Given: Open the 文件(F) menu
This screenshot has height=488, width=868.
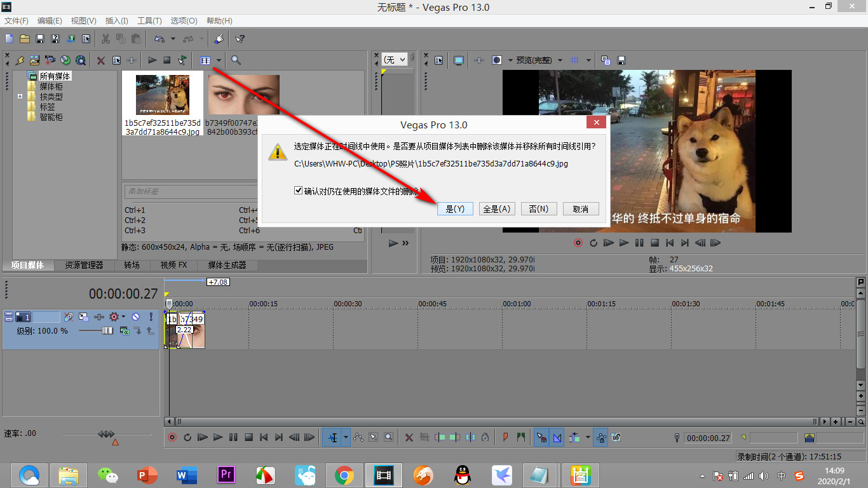Looking at the screenshot, I should [x=17, y=21].
